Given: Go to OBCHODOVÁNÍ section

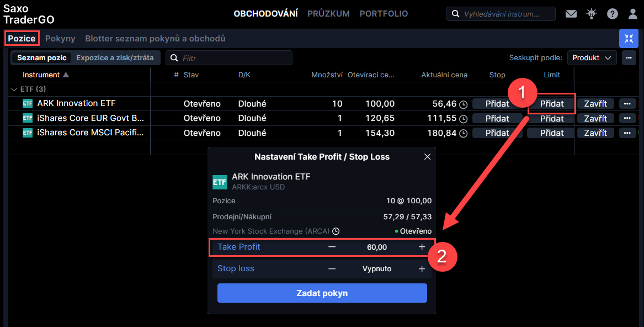Looking at the screenshot, I should 266,14.
